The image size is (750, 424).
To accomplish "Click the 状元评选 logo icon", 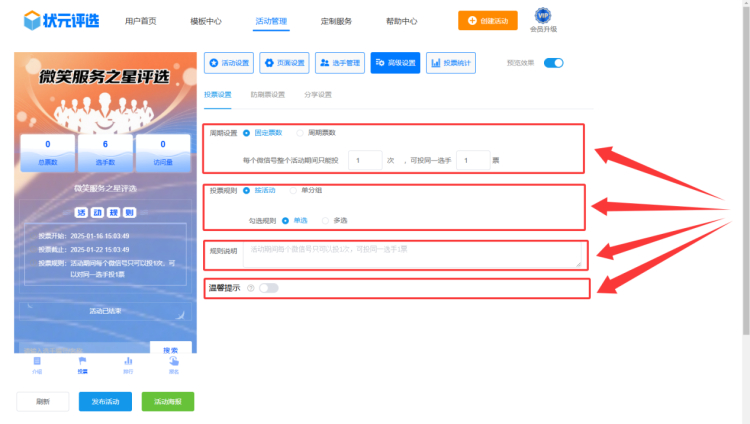I will click(33, 20).
